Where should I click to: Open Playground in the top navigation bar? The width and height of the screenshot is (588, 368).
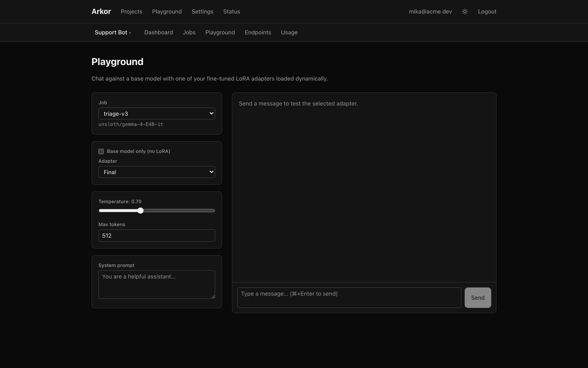167,11
